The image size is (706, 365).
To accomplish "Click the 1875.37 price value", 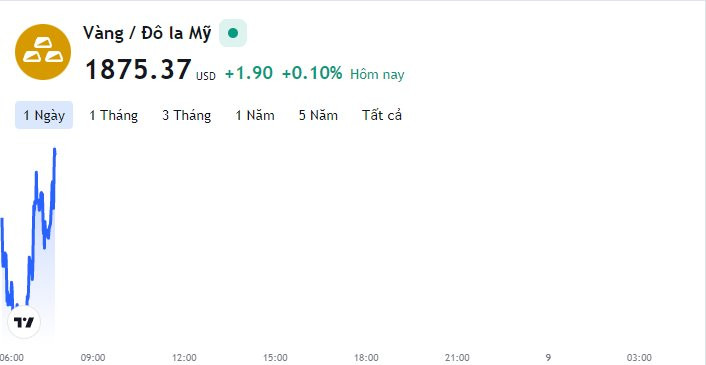I will click(x=138, y=70).
